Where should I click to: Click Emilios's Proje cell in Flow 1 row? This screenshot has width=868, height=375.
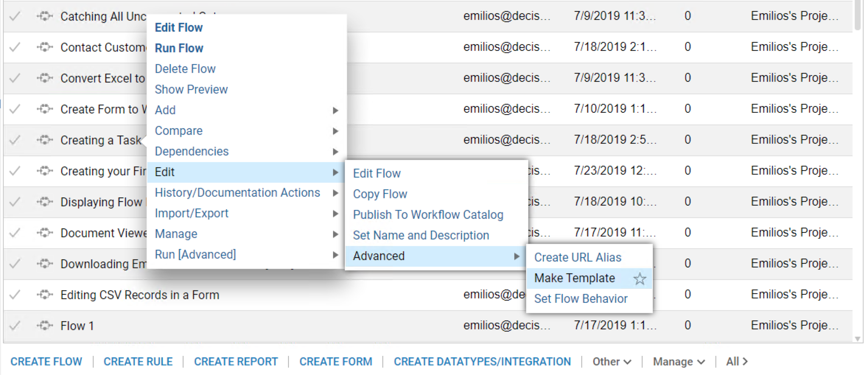click(795, 325)
